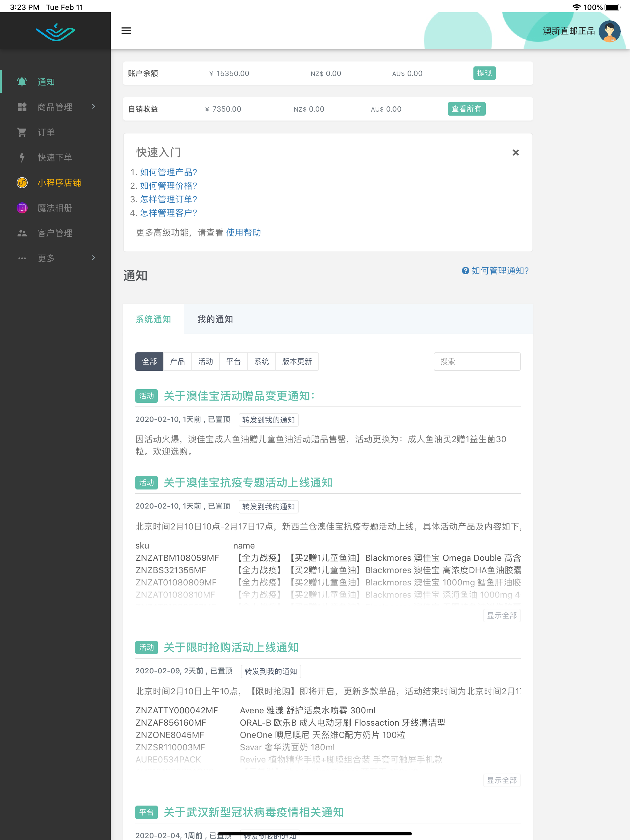
Task: Forward 抗疫专题活动 notice to 我的通知
Action: coord(268,506)
